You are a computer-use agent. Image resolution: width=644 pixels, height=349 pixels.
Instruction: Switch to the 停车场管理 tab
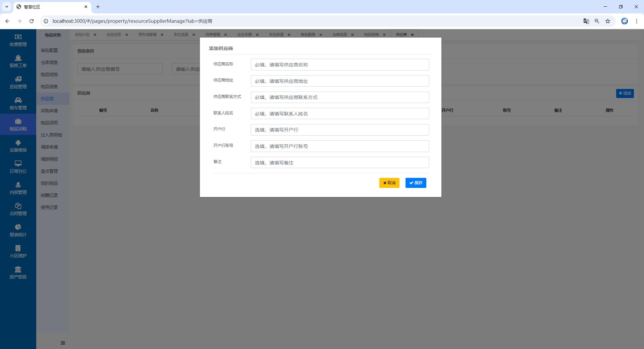(147, 35)
